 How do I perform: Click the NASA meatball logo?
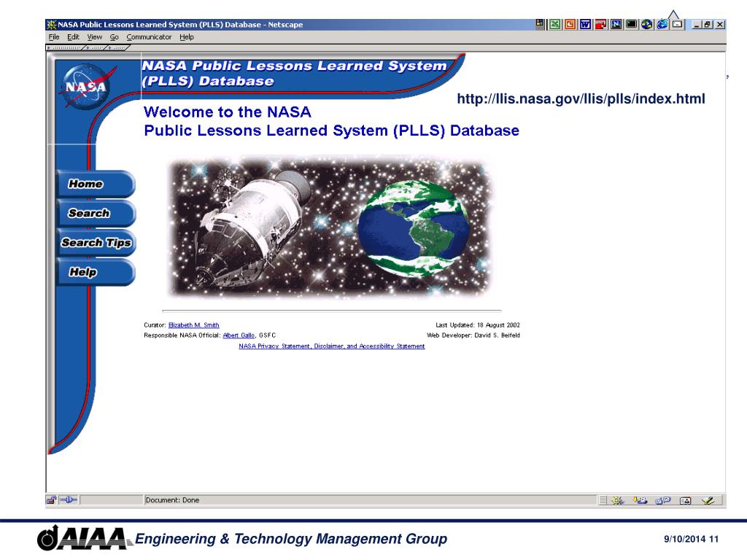86,87
